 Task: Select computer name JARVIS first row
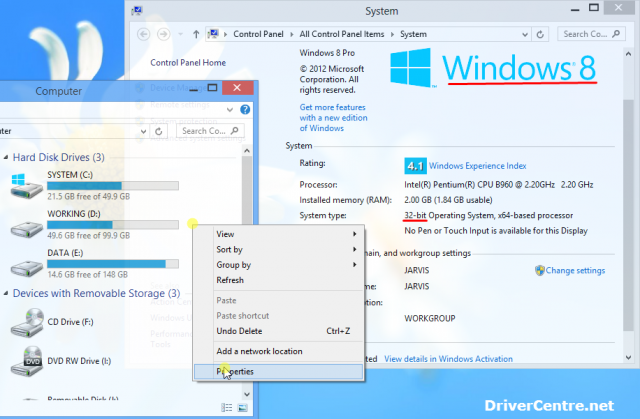tap(417, 270)
